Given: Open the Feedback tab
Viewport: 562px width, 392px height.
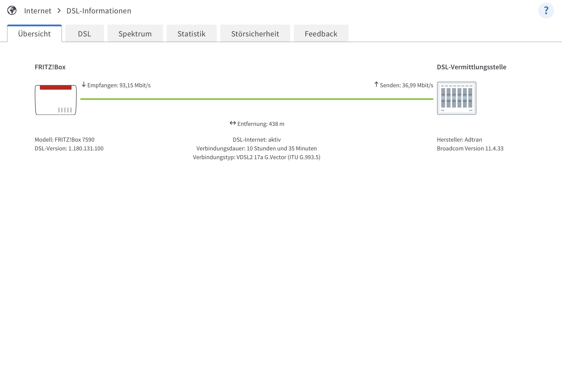Looking at the screenshot, I should (x=321, y=34).
